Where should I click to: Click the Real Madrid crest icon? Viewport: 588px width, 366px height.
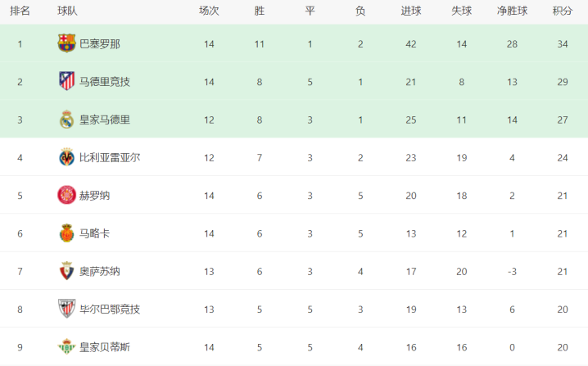[x=67, y=120]
